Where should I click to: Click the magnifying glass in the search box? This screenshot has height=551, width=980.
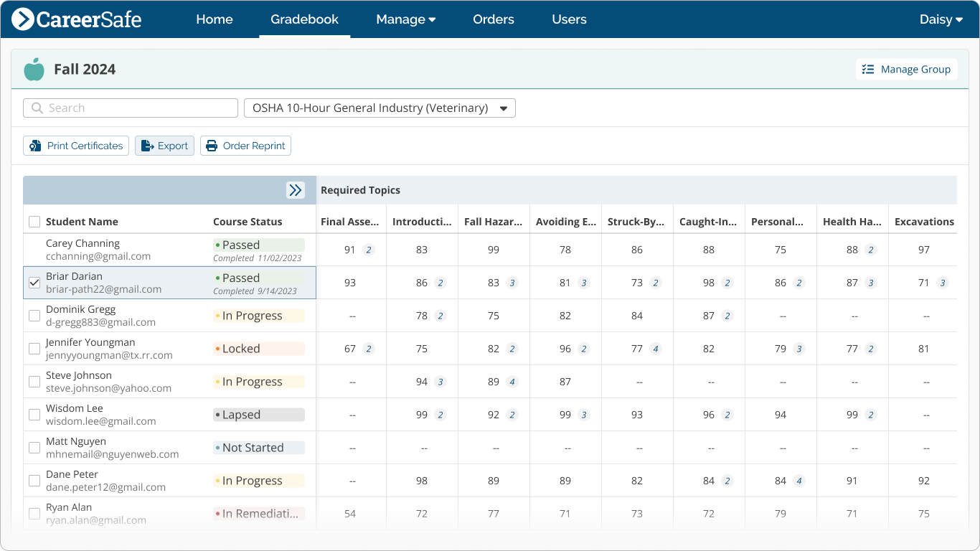pyautogui.click(x=37, y=108)
